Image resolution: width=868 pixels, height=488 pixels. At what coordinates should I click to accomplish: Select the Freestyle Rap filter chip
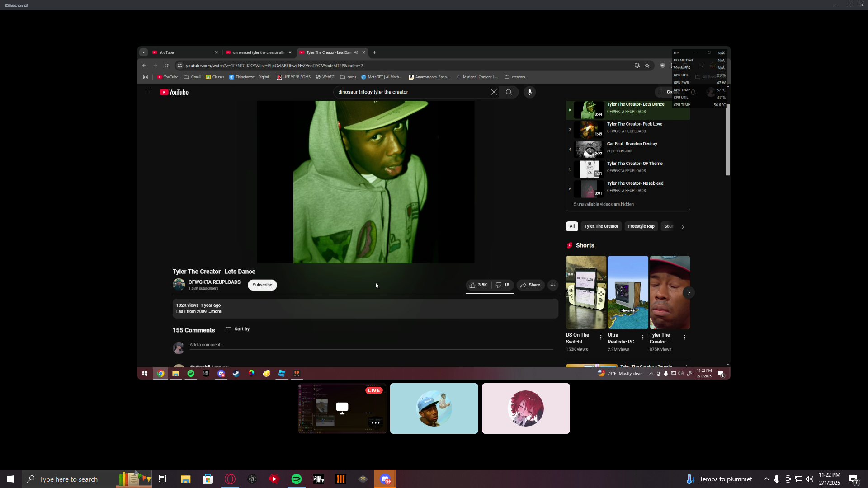(641, 226)
